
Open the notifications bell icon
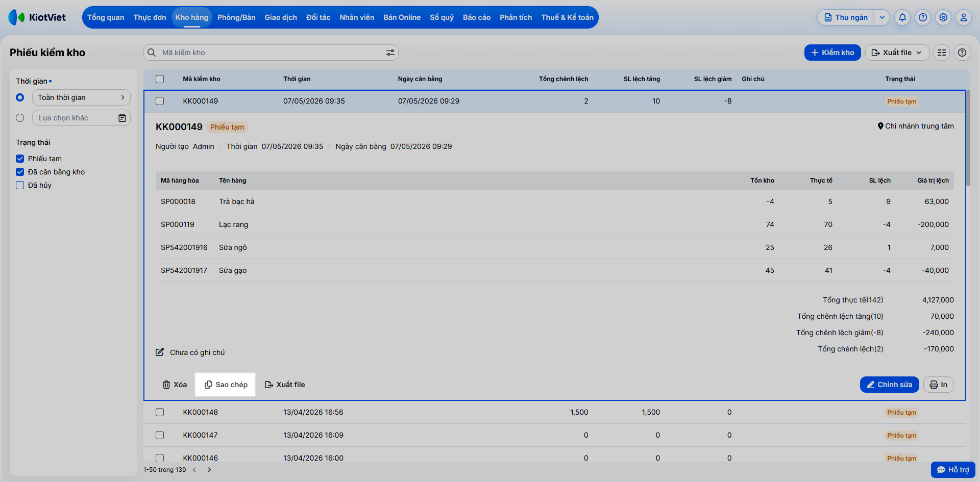click(x=902, y=17)
